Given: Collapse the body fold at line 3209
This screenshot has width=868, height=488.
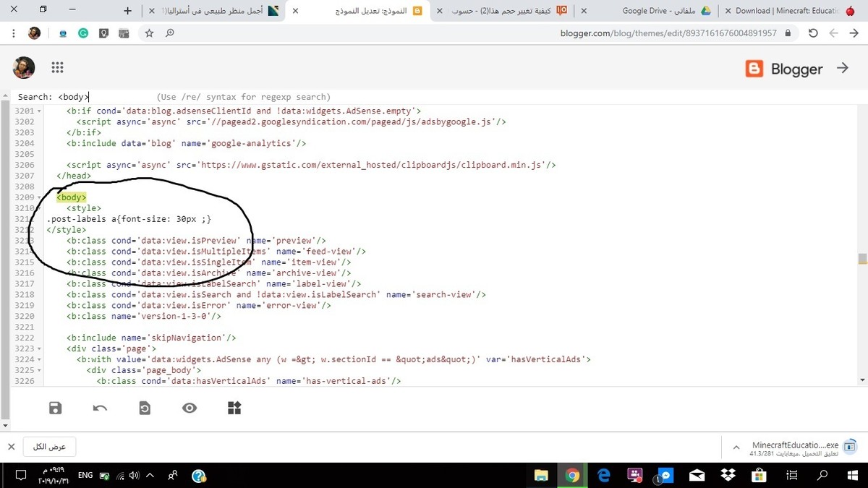Looking at the screenshot, I should point(38,197).
